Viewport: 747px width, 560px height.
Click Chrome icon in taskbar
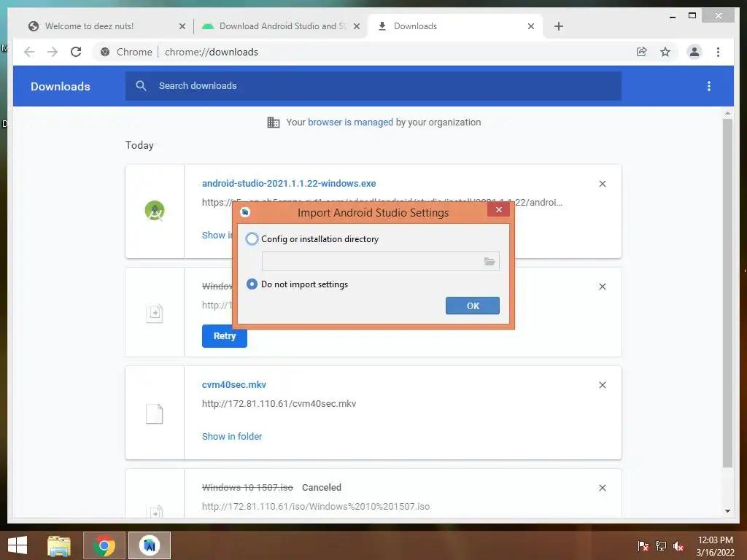click(x=104, y=545)
